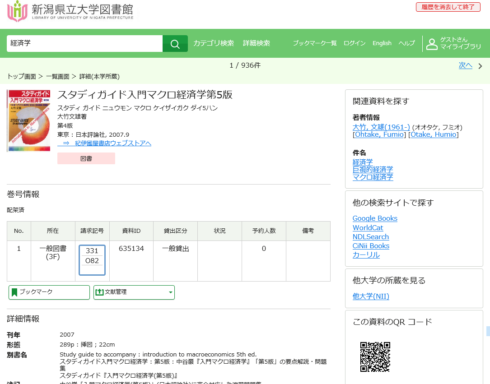Go to 一覧画面 breadcrumb
Screen dimensions: 490x384
click(x=57, y=76)
